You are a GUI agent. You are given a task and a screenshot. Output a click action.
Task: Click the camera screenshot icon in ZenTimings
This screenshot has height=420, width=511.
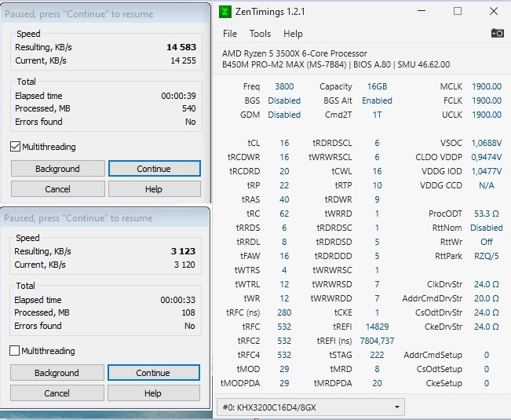click(497, 33)
